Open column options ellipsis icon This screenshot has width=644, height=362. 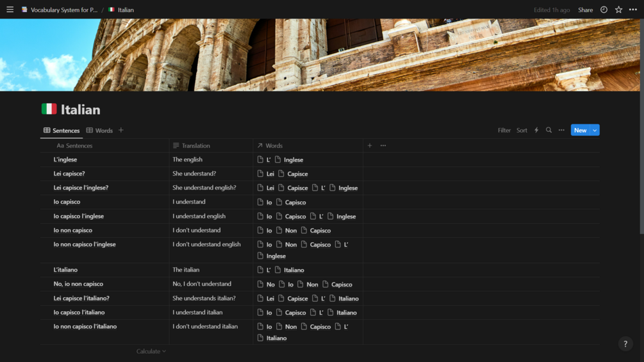pos(383,145)
